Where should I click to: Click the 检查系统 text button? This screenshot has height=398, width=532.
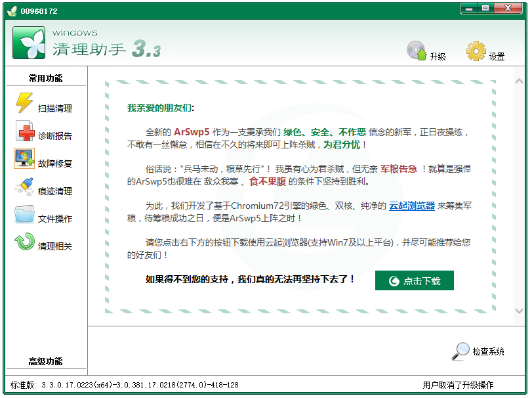488,351
